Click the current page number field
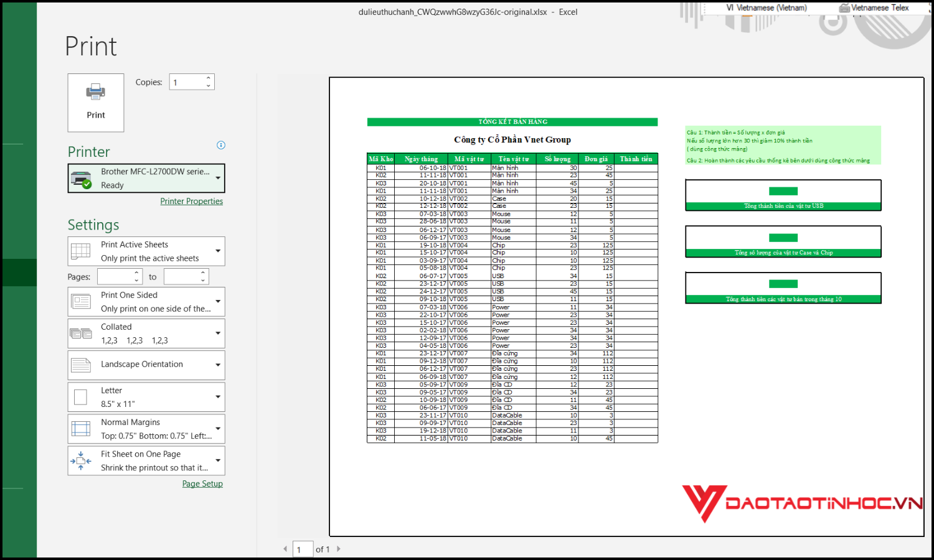The width and height of the screenshot is (934, 560). click(303, 549)
